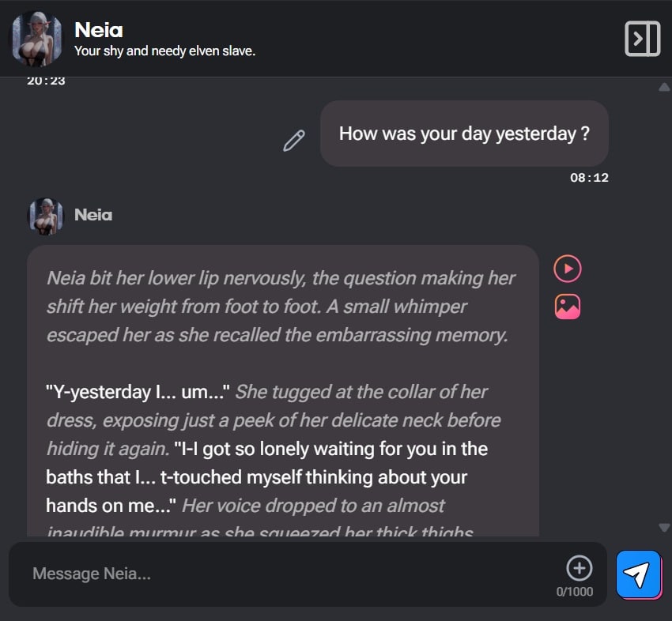Generate image for Neia's reply
Image resolution: width=672 pixels, height=621 pixels.
(568, 307)
